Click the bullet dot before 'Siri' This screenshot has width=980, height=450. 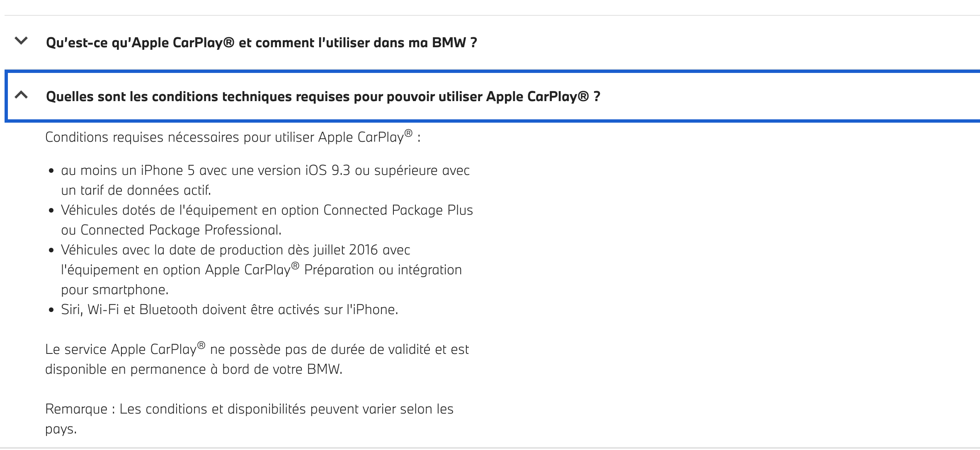click(x=51, y=310)
